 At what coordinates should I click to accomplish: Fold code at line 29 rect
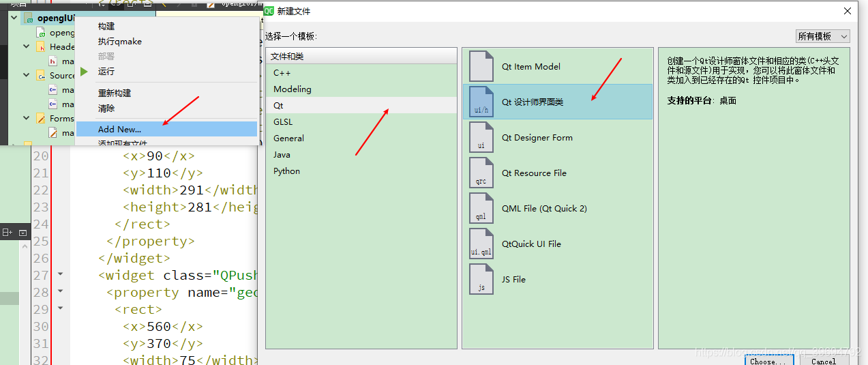[x=60, y=308]
